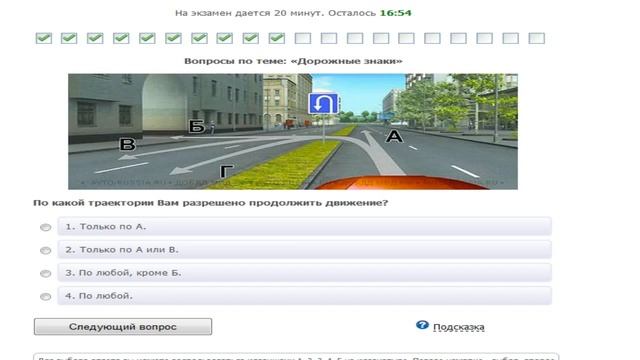
Task: Click trajectory label 'Г' in the picture
Action: pyautogui.click(x=226, y=171)
